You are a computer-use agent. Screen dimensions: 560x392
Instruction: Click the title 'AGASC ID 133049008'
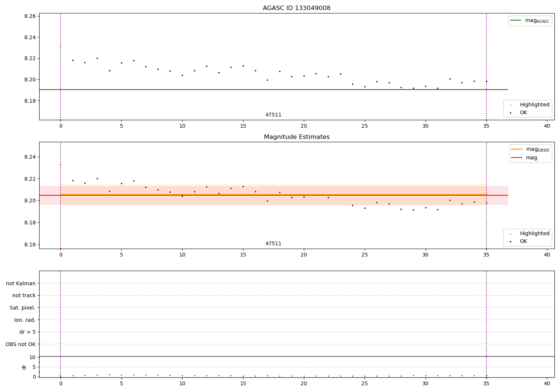tap(296, 8)
